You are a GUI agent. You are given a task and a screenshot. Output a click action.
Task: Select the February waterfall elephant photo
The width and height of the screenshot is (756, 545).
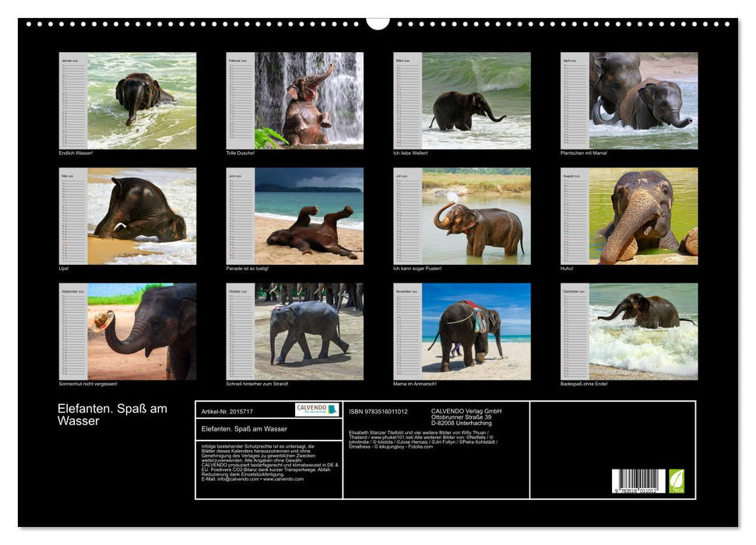(309, 100)
